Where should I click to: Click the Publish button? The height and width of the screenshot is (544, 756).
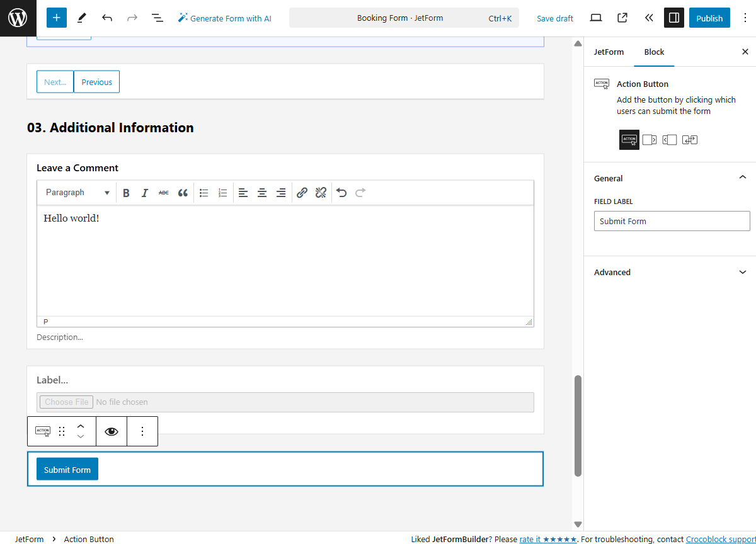click(x=709, y=18)
